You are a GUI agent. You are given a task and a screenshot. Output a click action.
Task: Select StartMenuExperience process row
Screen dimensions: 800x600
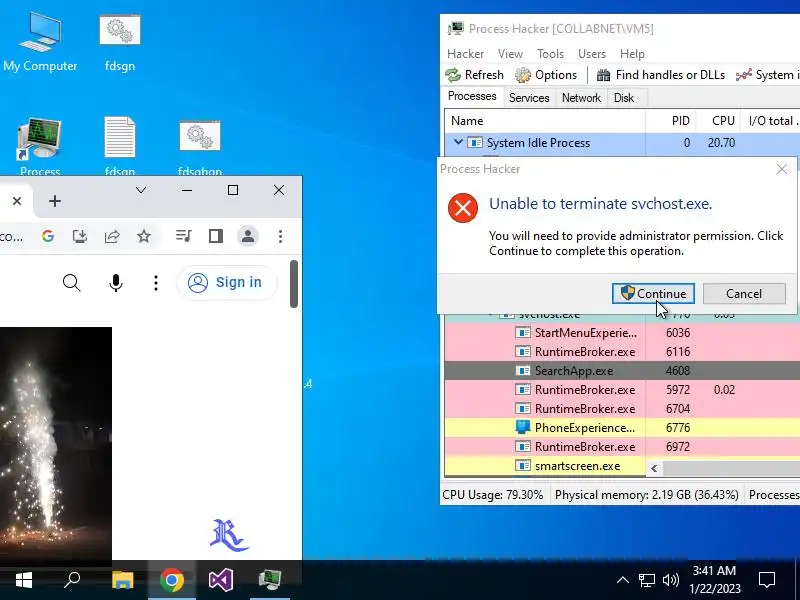tap(622, 333)
